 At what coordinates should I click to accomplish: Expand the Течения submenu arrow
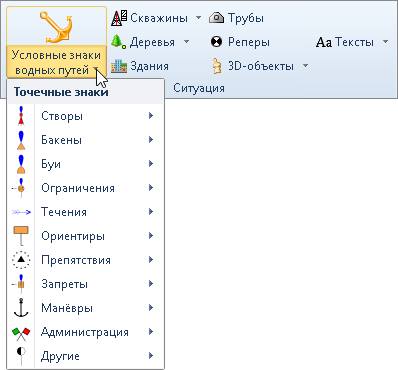(x=151, y=212)
